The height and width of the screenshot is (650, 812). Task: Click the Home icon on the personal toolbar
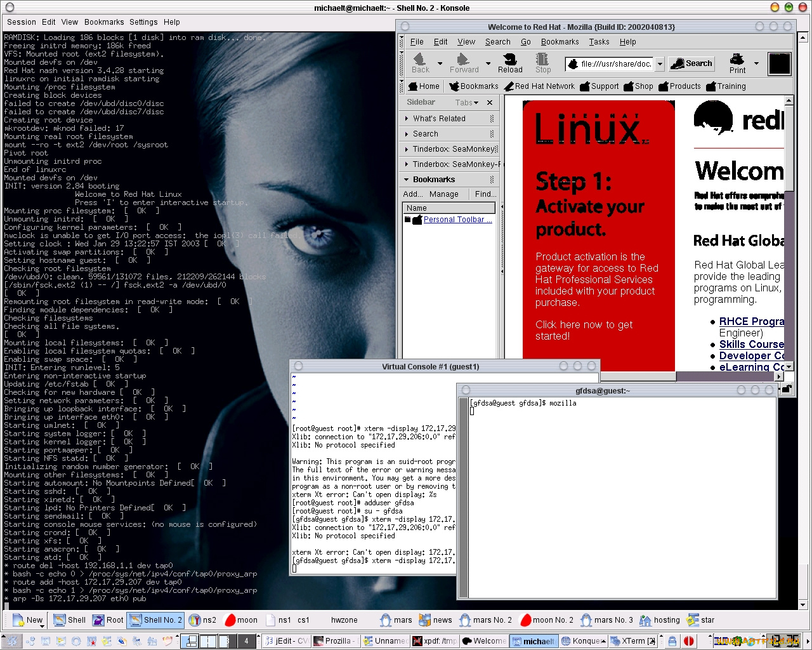[423, 86]
